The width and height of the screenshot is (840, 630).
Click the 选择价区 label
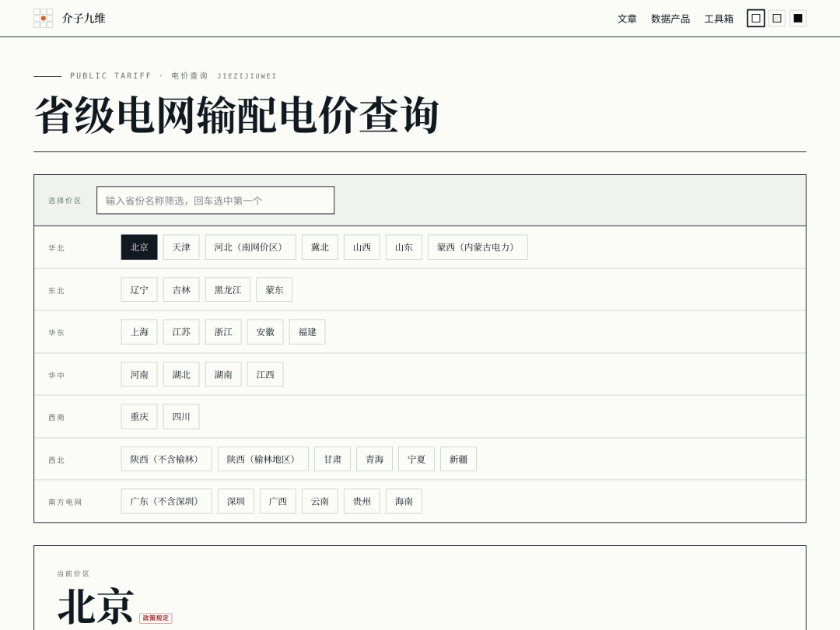[65, 201]
